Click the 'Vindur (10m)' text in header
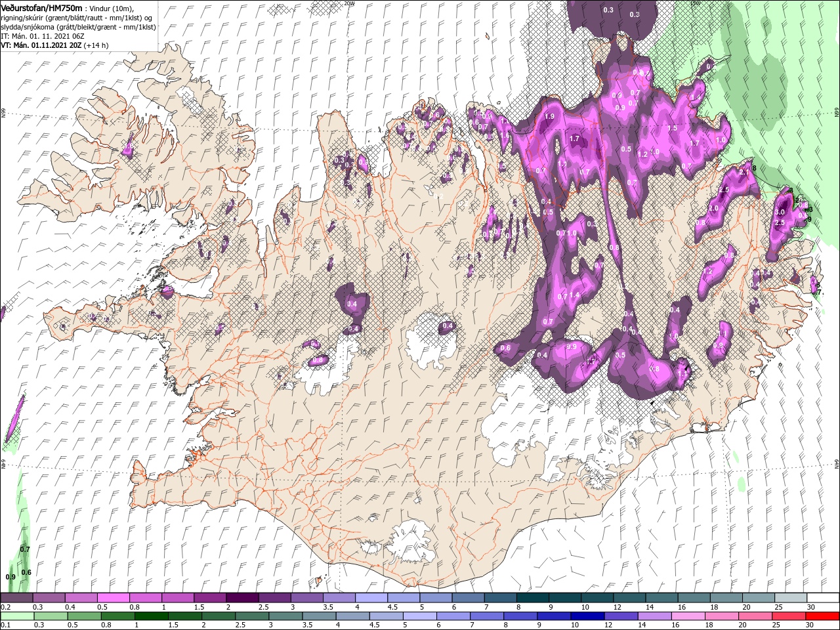Viewport: 840px width, 630px height. pyautogui.click(x=111, y=8)
